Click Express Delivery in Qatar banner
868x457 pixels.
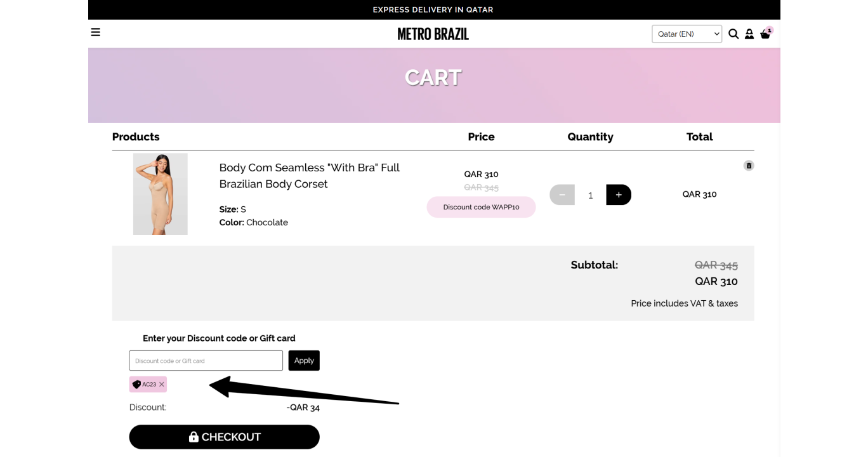433,10
